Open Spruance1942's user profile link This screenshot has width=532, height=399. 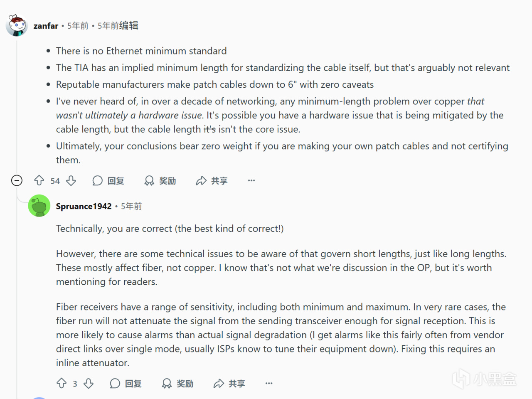pyautogui.click(x=84, y=206)
